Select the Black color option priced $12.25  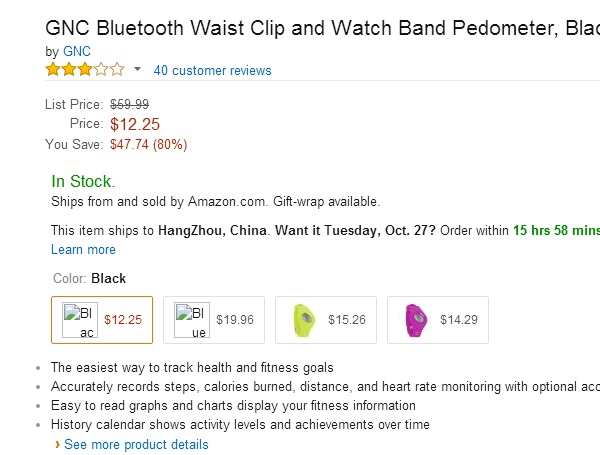point(102,320)
